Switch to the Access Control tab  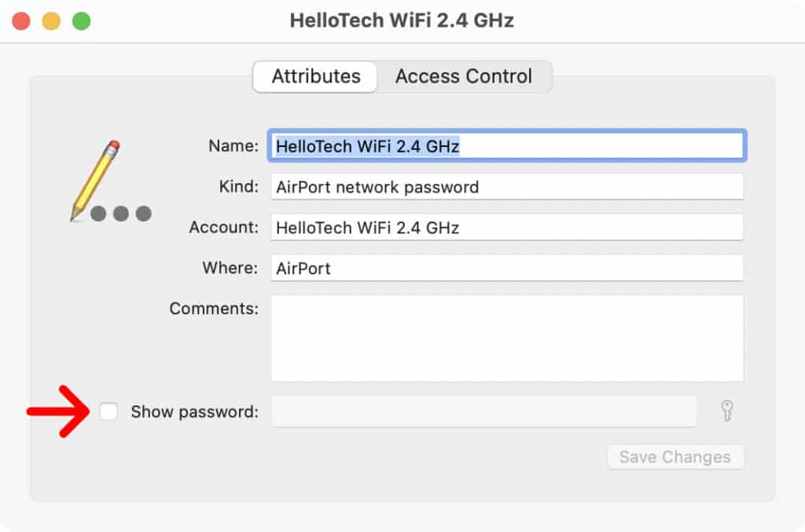point(464,76)
